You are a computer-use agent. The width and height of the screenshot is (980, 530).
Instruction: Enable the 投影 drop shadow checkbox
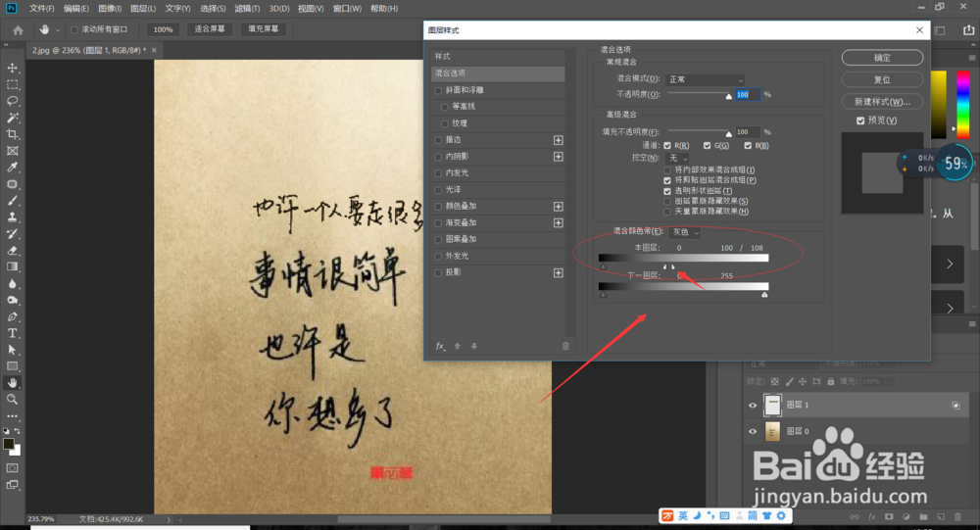click(x=438, y=273)
